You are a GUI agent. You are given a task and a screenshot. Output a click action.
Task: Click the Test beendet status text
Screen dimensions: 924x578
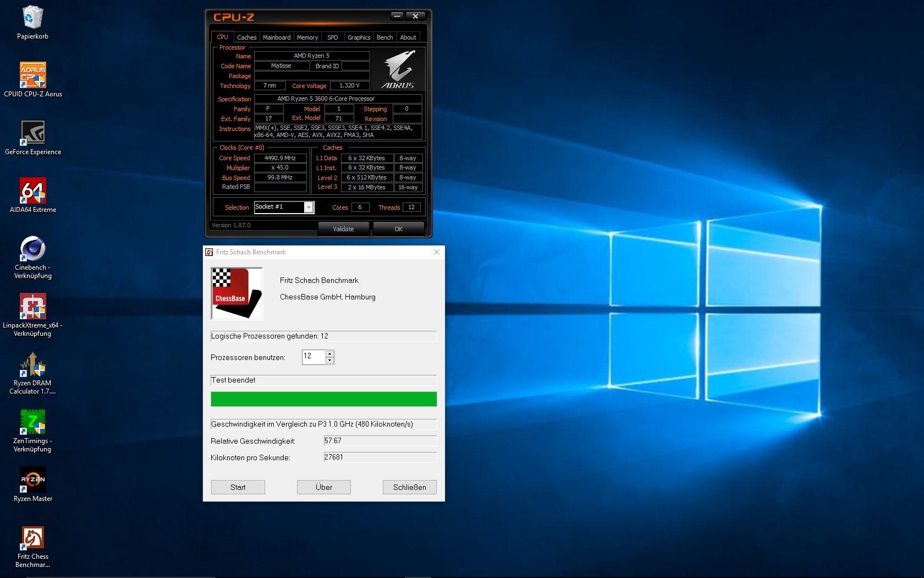click(233, 380)
